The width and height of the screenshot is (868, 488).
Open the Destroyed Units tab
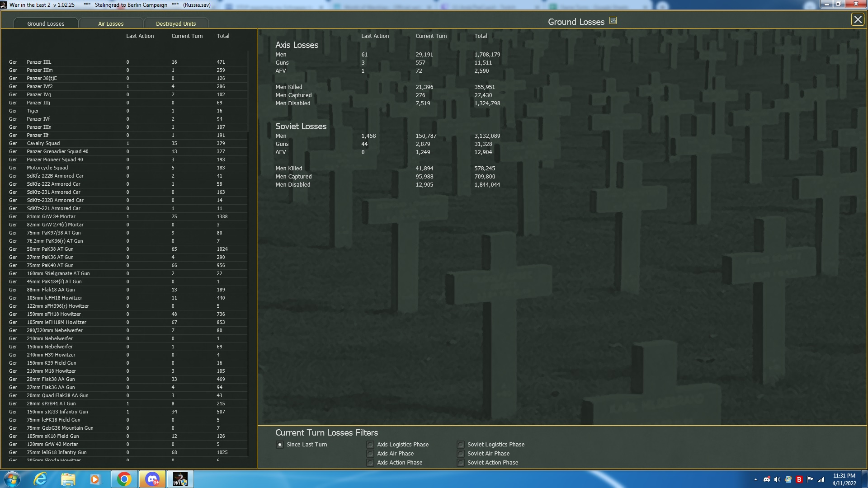tap(176, 23)
